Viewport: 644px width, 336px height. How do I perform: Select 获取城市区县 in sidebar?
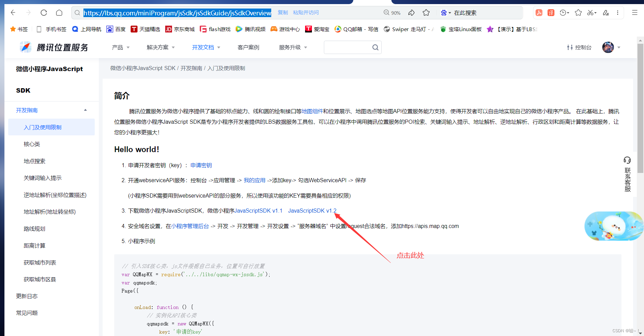point(40,279)
